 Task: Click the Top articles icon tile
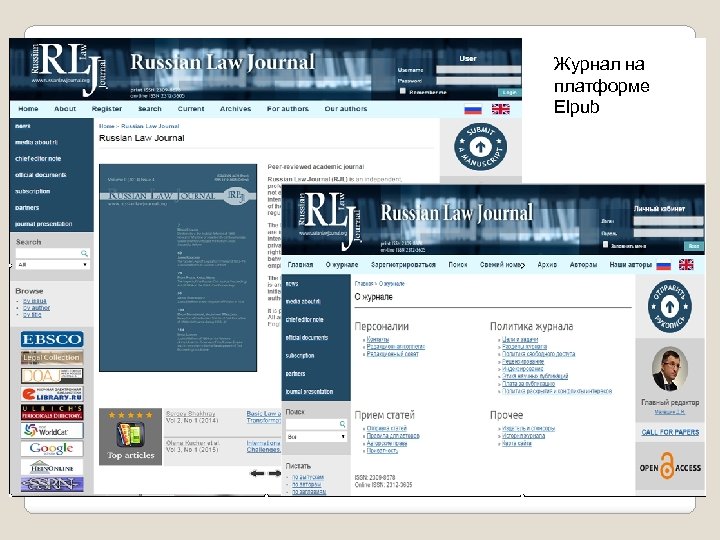(x=130, y=437)
